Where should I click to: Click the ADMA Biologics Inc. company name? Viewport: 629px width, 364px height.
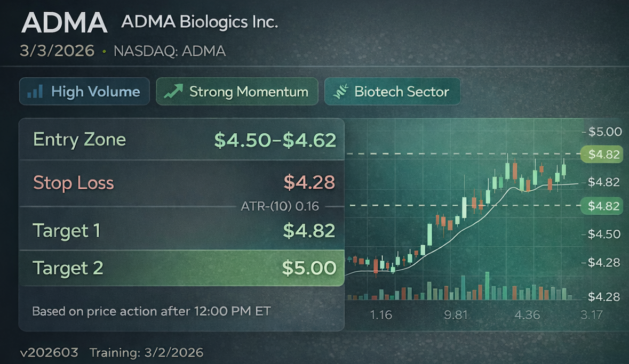click(200, 22)
